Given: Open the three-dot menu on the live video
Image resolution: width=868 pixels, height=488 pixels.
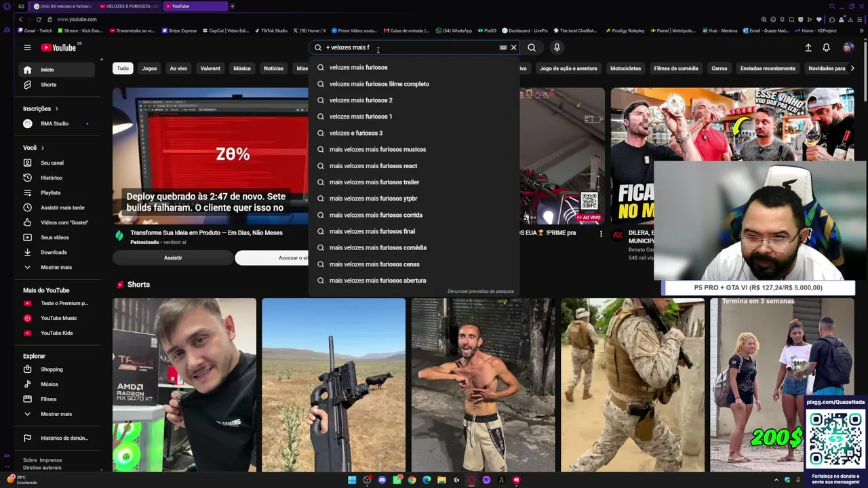Looking at the screenshot, I should (601, 234).
